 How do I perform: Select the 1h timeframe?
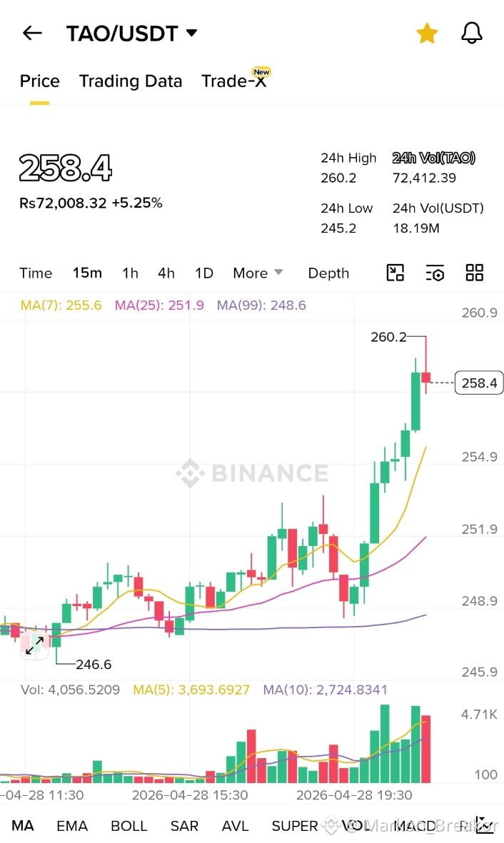(130, 273)
